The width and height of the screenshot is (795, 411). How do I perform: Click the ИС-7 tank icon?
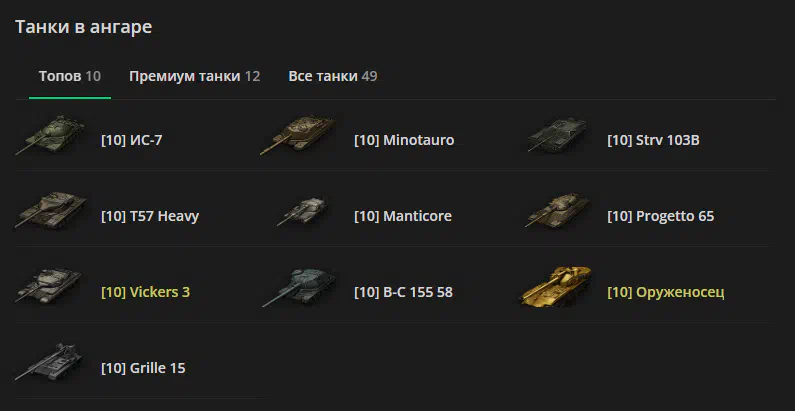[x=50, y=135]
